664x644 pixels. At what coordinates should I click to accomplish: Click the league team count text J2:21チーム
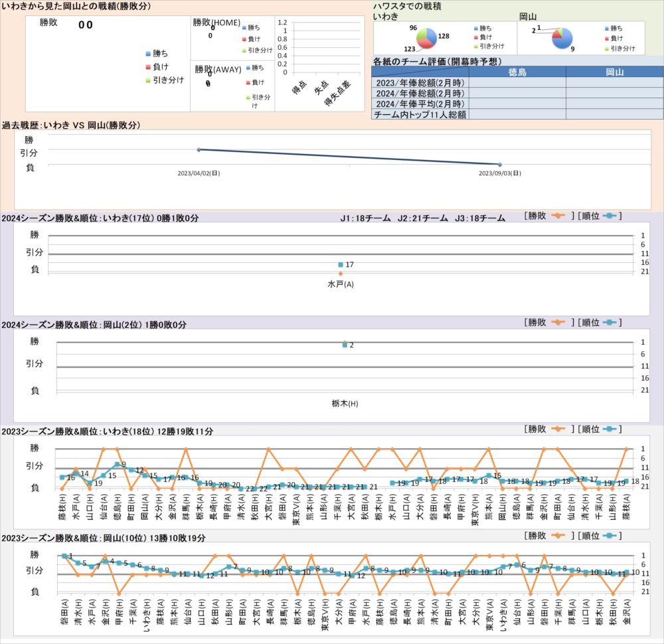pos(422,218)
